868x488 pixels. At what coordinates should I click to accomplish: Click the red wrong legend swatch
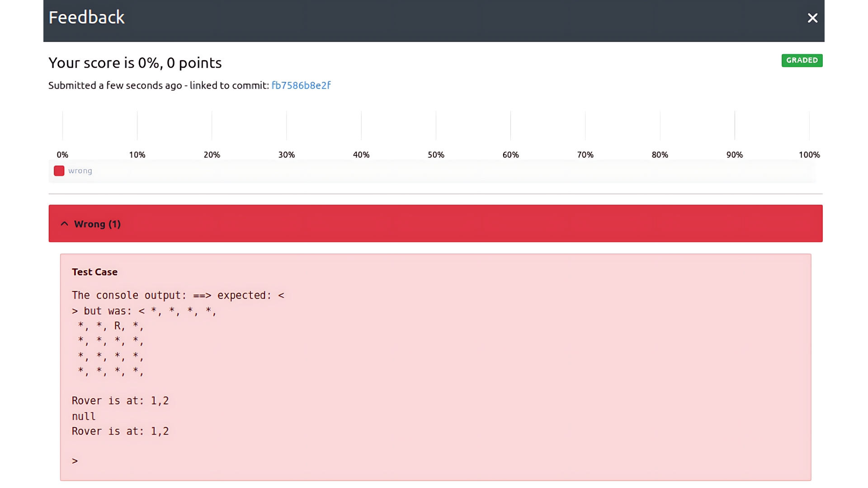[59, 171]
